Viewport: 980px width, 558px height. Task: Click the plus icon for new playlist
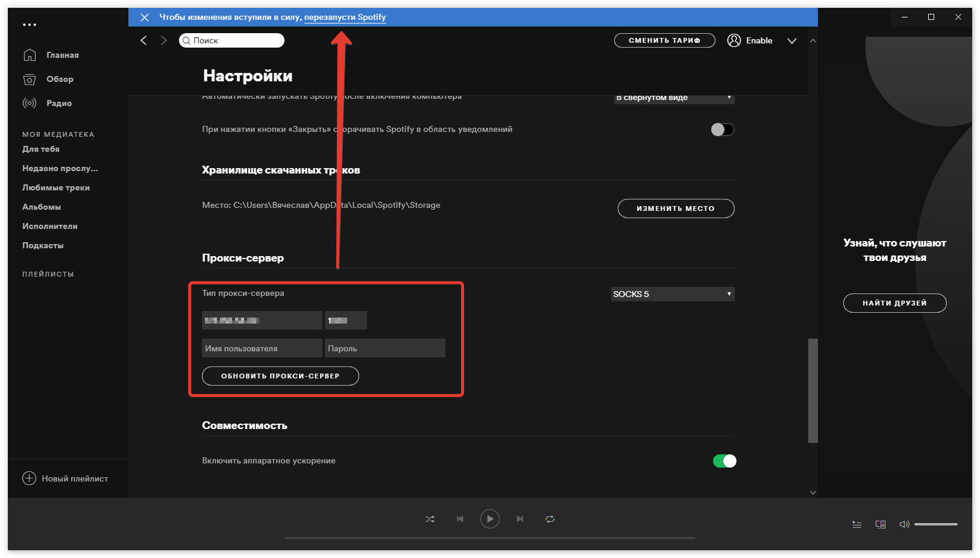(x=29, y=478)
